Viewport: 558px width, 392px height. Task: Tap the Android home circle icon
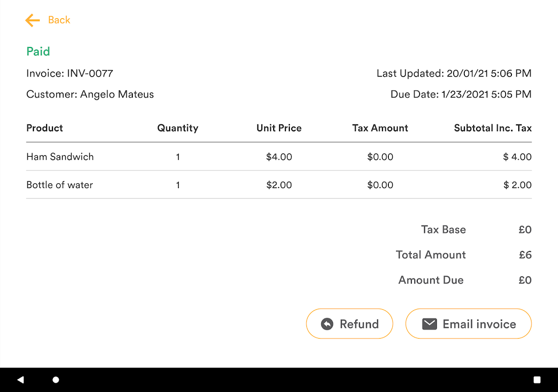click(56, 380)
